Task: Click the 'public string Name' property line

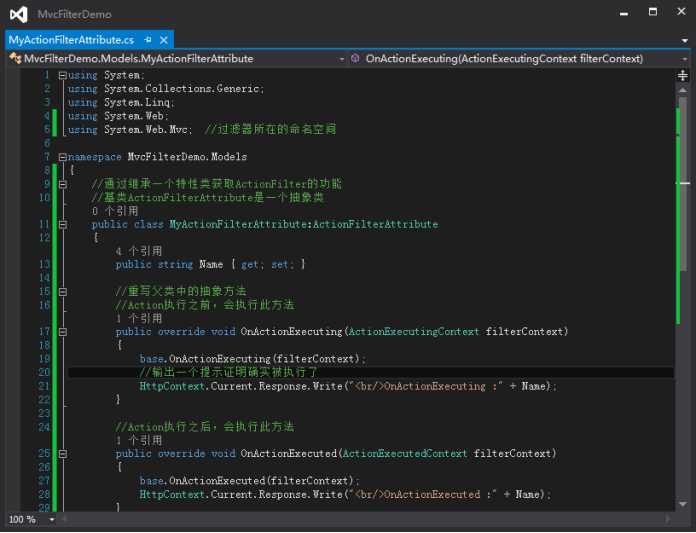Action: click(210, 265)
